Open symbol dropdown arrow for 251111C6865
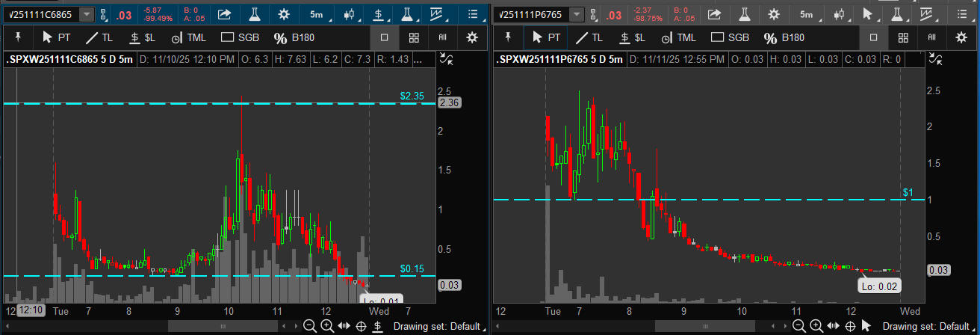The width and height of the screenshot is (980, 335). 87,14
